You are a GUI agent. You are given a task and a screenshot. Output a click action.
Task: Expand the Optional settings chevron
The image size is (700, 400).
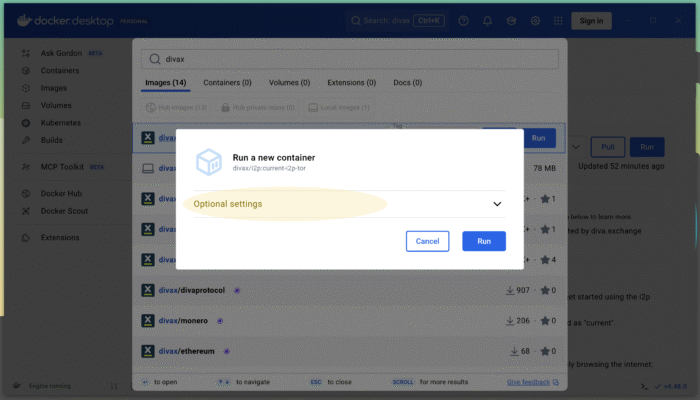tap(497, 204)
